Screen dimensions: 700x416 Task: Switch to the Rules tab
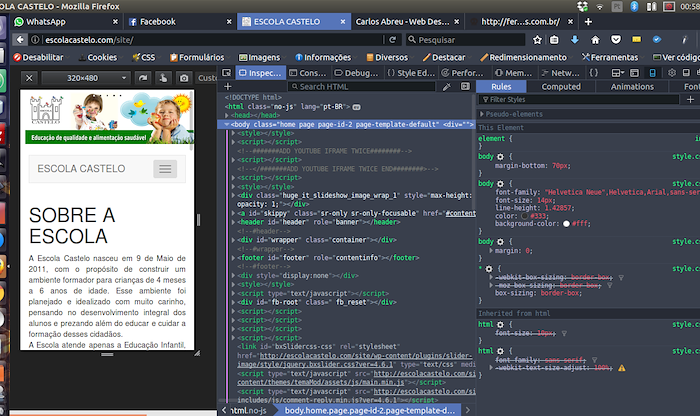(501, 87)
